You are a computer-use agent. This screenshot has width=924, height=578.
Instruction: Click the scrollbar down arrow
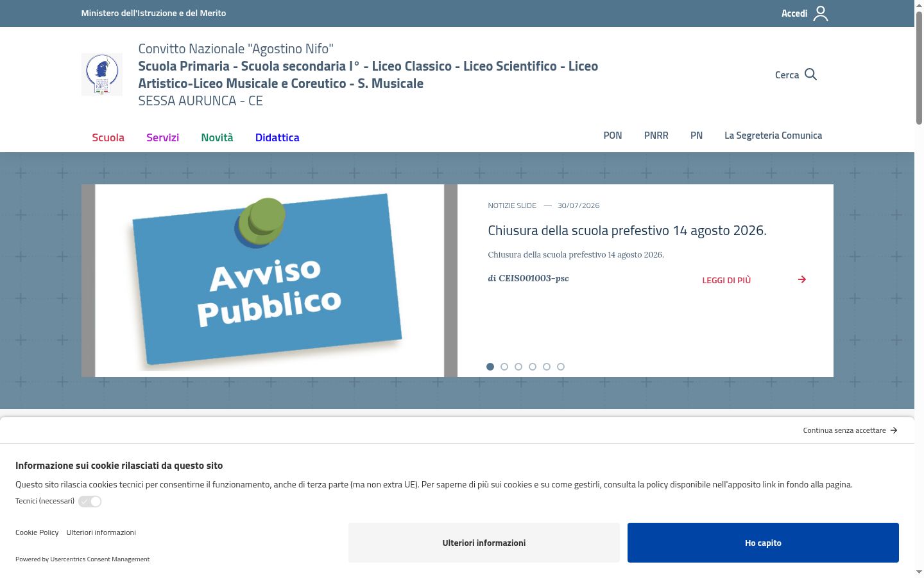tap(919, 572)
